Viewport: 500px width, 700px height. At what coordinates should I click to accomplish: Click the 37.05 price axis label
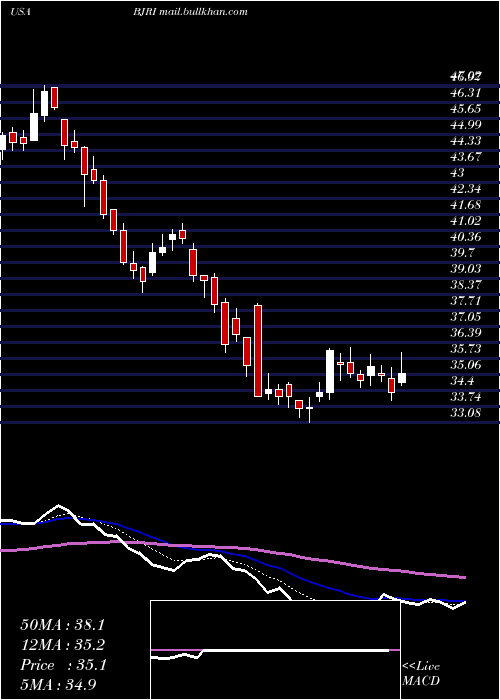tap(467, 317)
